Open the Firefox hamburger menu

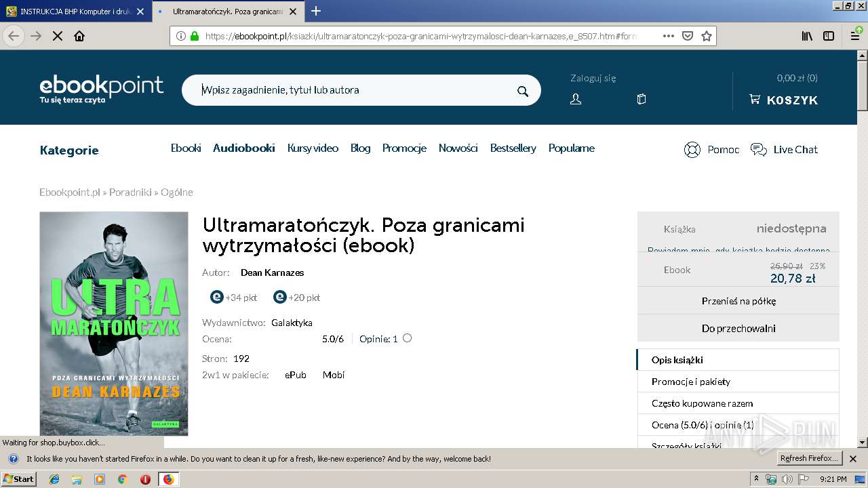[x=856, y=36]
